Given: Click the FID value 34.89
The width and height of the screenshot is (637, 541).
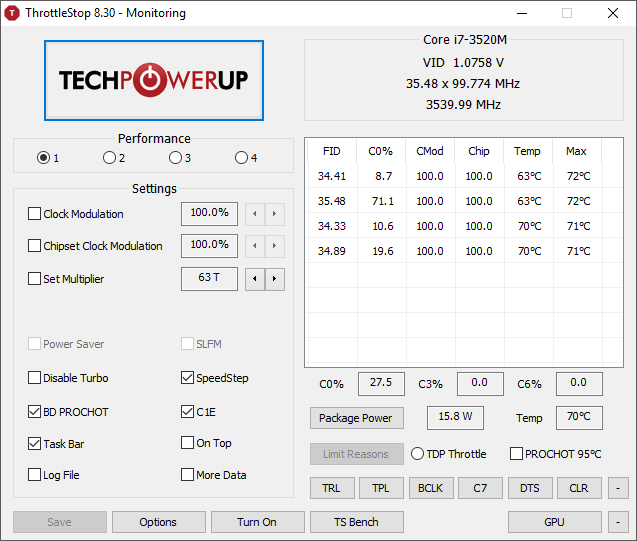Looking at the screenshot, I should (332, 251).
